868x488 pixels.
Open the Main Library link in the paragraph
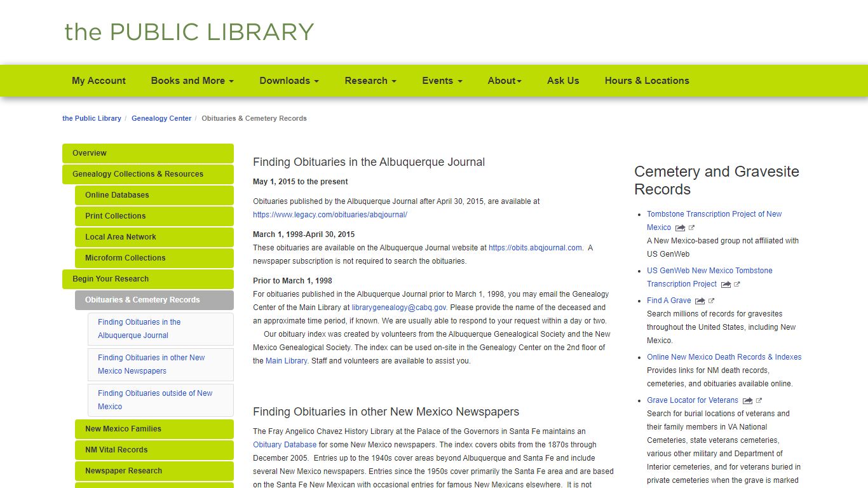tap(286, 361)
